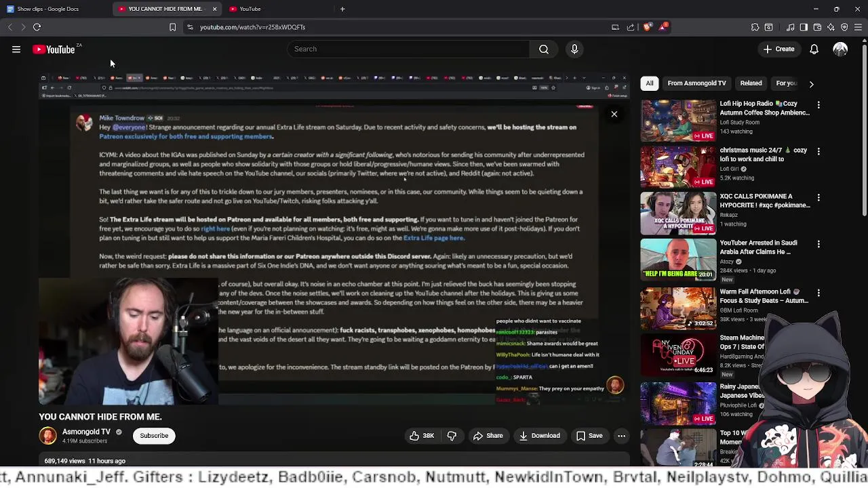Viewport: 868px width, 488px height.
Task: Select the For you filter chip
Action: pyautogui.click(x=786, y=83)
